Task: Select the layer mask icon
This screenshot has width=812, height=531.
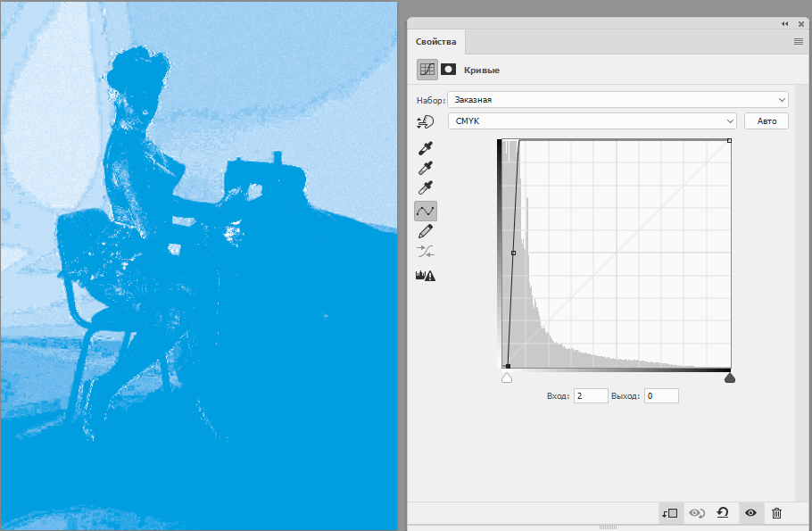Action: [449, 70]
